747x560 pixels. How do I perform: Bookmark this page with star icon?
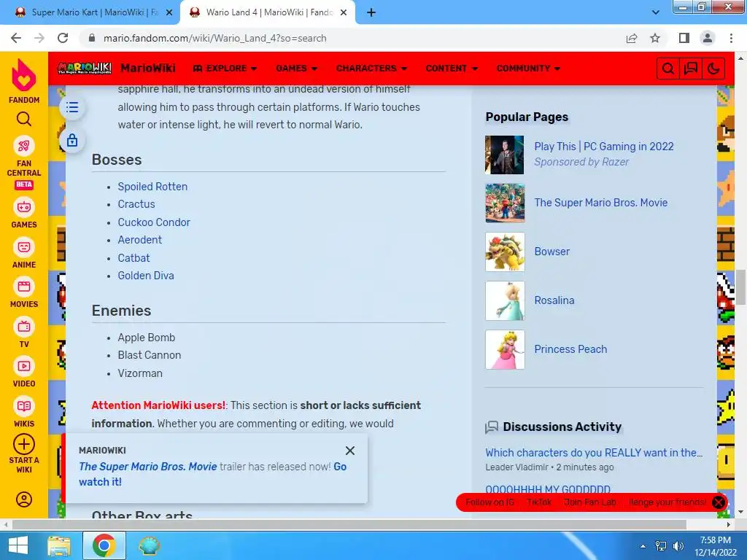[655, 38]
